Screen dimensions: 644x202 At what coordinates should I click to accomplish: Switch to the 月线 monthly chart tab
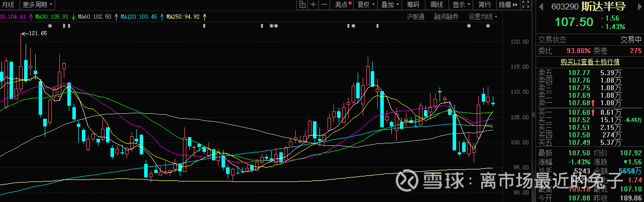pos(8,5)
